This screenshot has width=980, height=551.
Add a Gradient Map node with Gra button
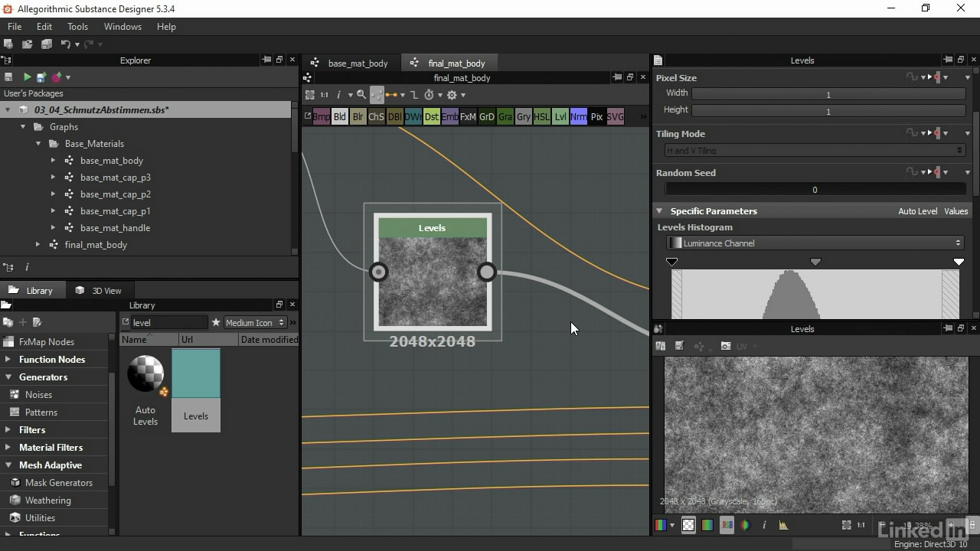[x=505, y=117]
